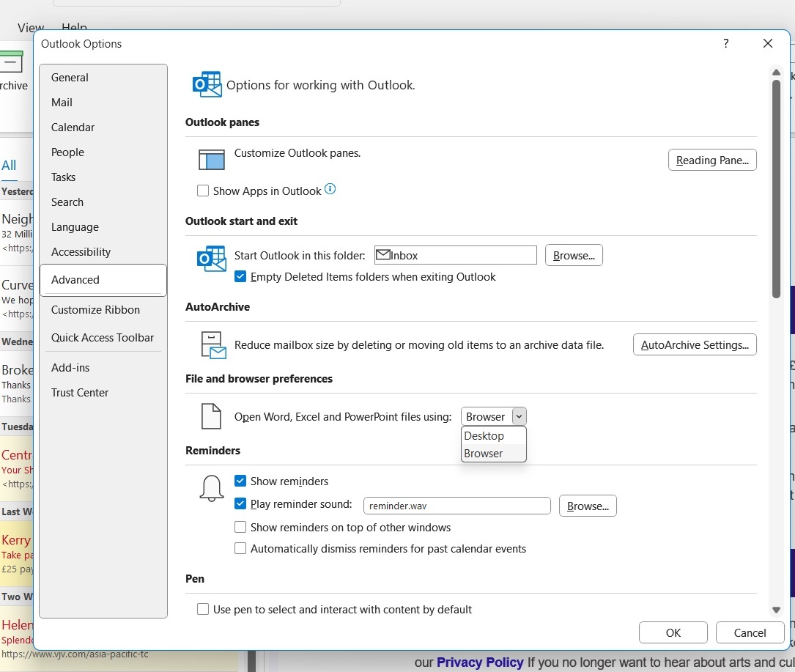Click the envelope icon in the Inbox folder field
795x672 pixels.
382,254
